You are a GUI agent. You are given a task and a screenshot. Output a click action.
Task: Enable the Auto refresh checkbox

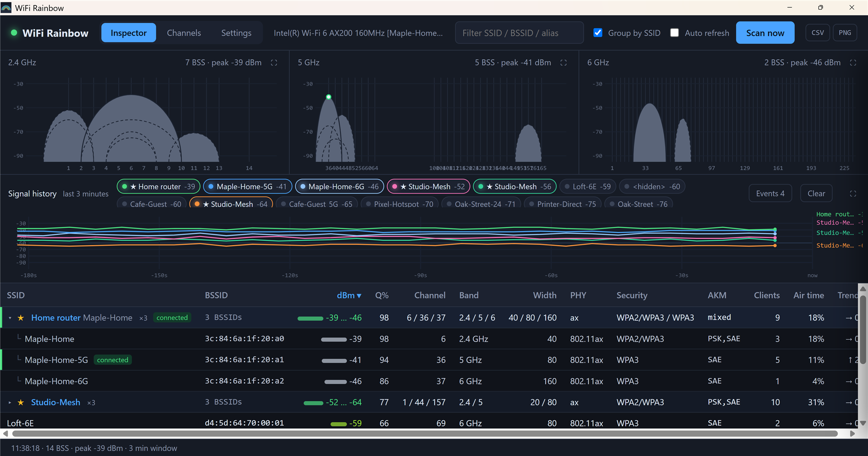pyautogui.click(x=675, y=33)
